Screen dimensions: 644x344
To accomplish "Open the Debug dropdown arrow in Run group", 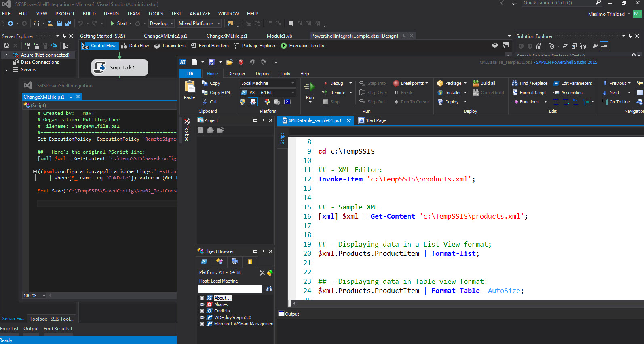I will (351, 83).
